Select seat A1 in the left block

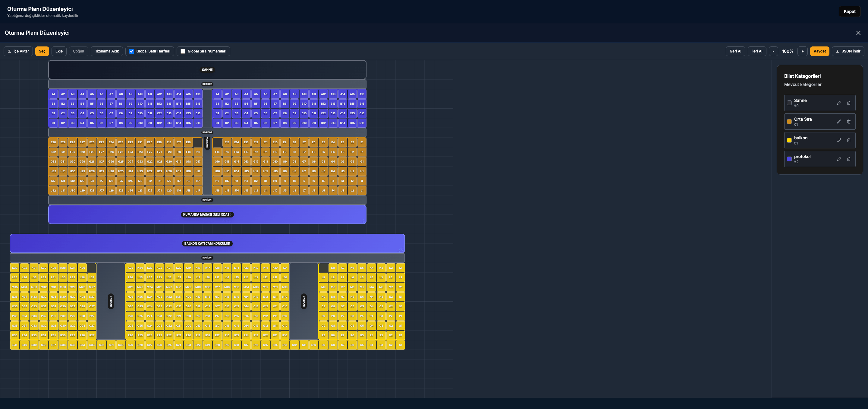coord(53,94)
